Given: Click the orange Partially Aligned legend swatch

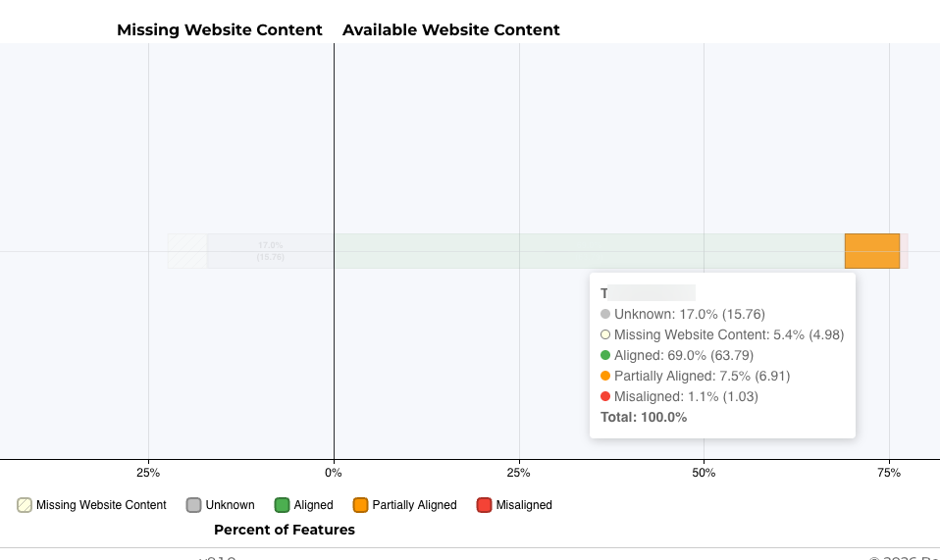Looking at the screenshot, I should [360, 505].
